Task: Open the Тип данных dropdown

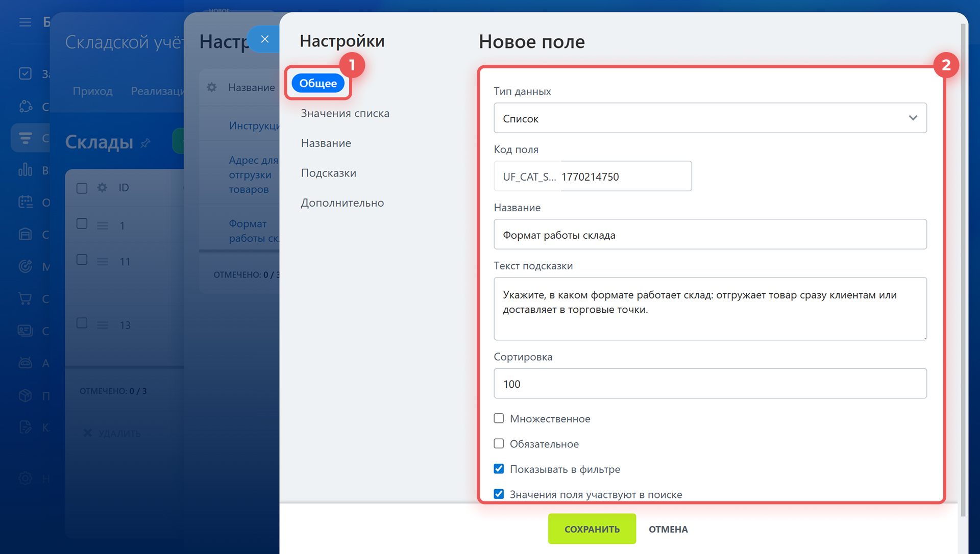Action: click(x=709, y=118)
